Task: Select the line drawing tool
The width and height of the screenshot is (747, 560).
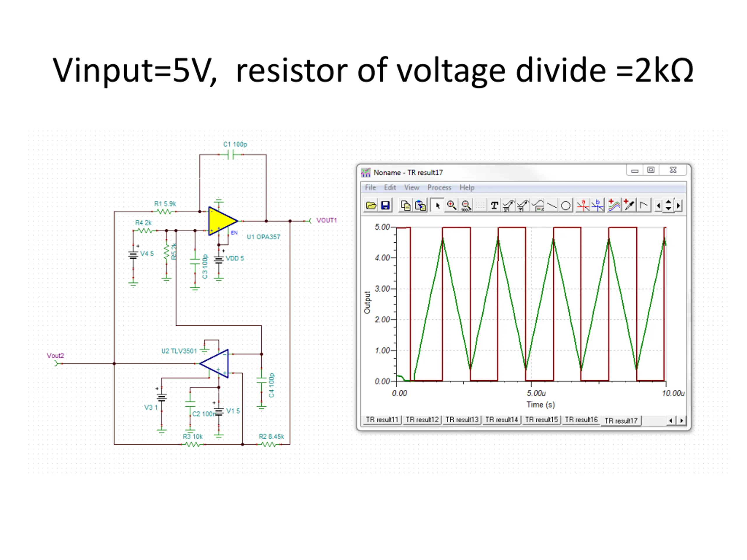Action: pyautogui.click(x=551, y=205)
